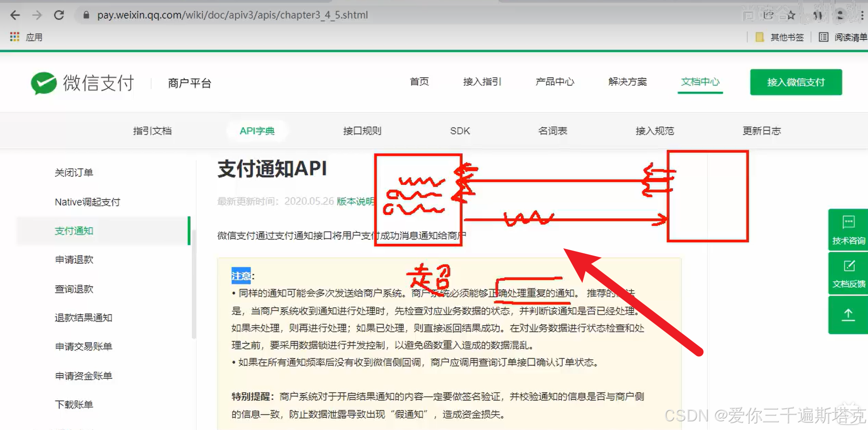
Task: Switch to the SDK tab
Action: click(x=460, y=131)
